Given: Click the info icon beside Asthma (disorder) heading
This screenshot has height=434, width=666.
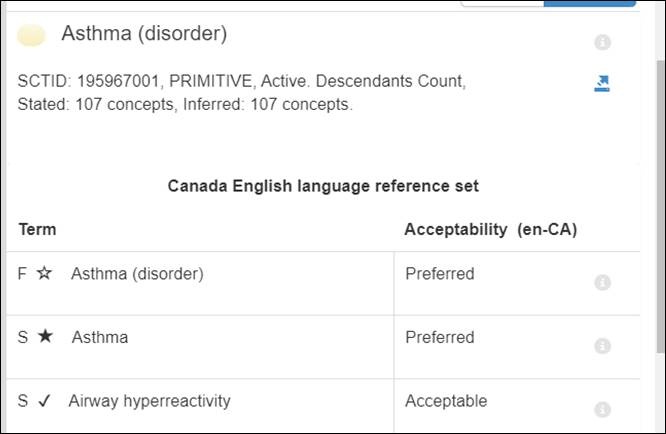Looking at the screenshot, I should pos(602,42).
